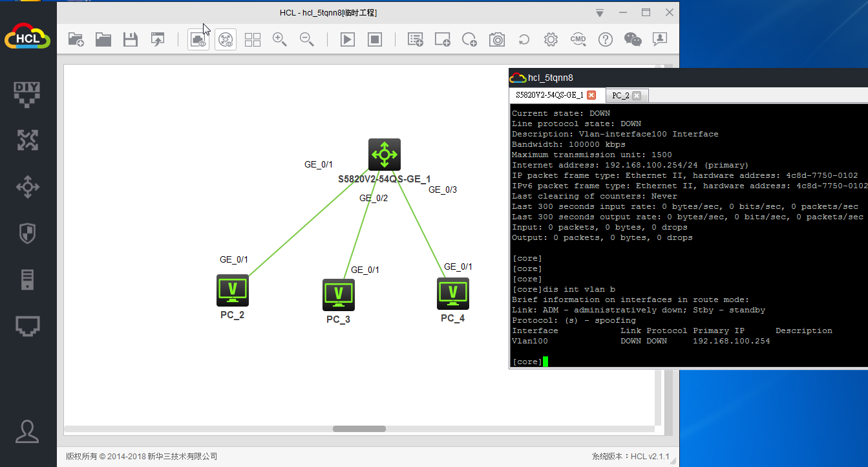Screen dimensions: 868x467
Task: Switch to the PC_2 terminal tab
Action: pos(620,95)
